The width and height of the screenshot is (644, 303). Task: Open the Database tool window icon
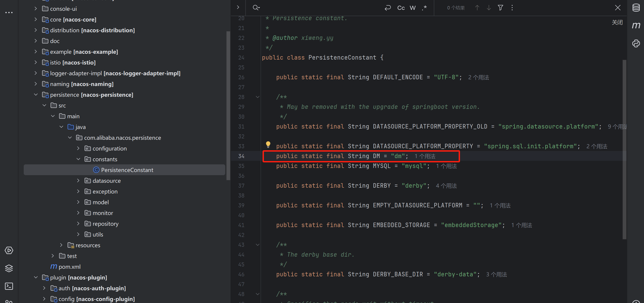point(636,8)
